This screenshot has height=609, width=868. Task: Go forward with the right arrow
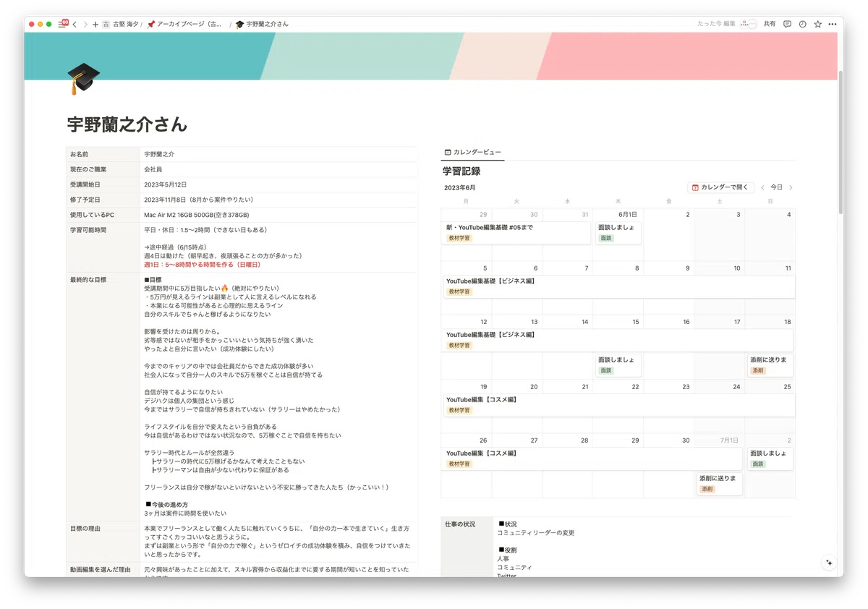(85, 24)
